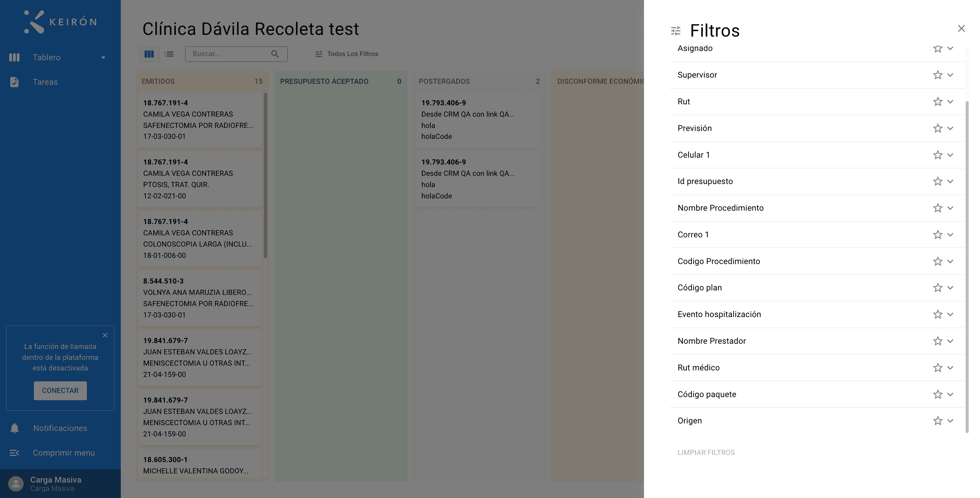Dismiss the call function notice
This screenshot has width=980, height=498.
tap(105, 335)
